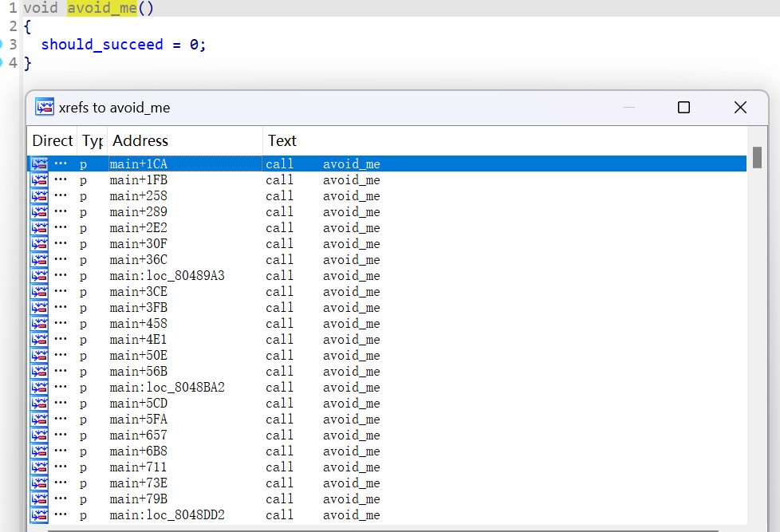Select the main+73E address cell
Viewport: 780px width, 532px height.
point(185,483)
